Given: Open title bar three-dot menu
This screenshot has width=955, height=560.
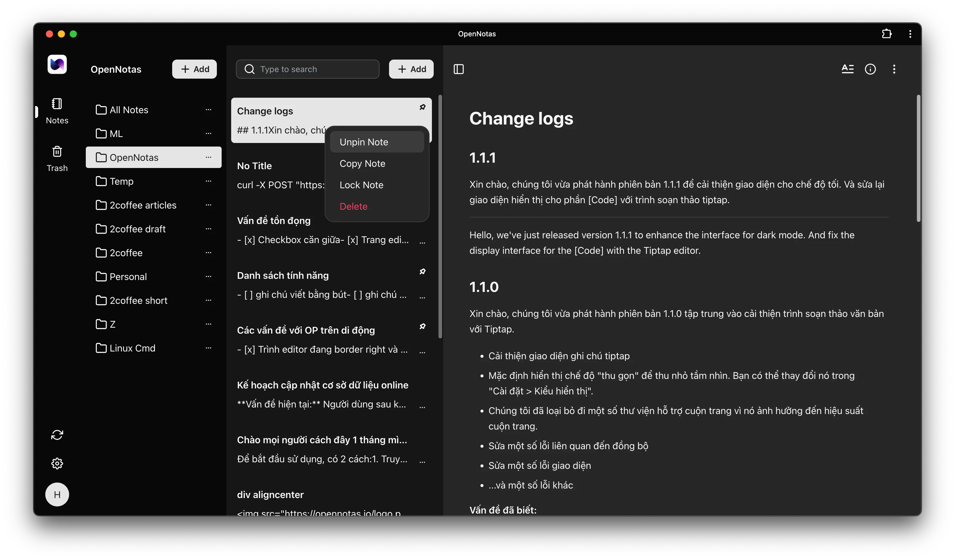Looking at the screenshot, I should 910,34.
